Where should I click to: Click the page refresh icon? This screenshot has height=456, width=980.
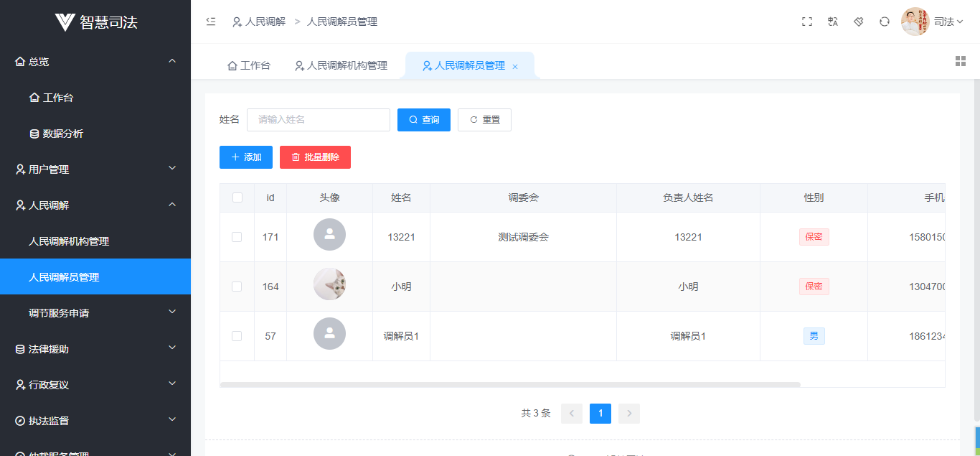(x=885, y=22)
